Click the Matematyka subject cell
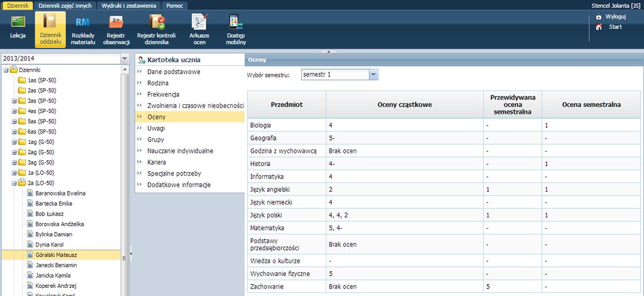Screen dimensions: 644x296 coord(287,228)
